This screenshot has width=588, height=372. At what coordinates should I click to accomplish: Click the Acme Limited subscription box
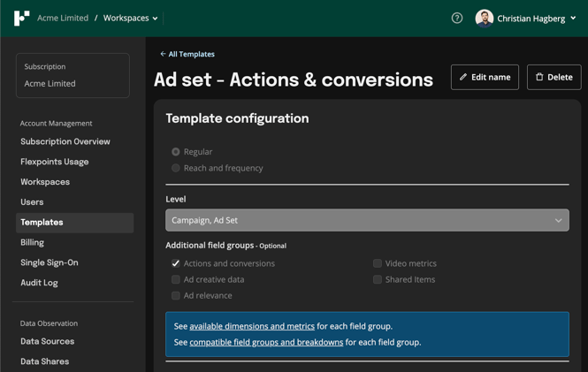tap(73, 75)
